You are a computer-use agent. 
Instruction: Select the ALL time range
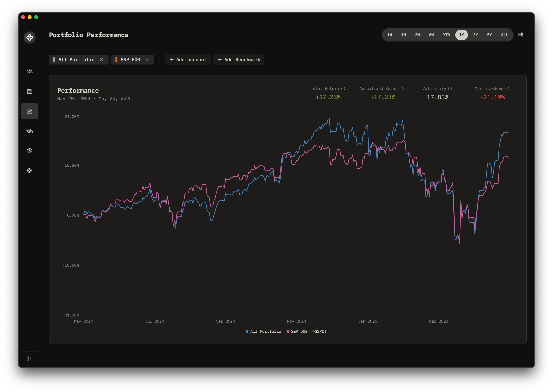coord(504,35)
